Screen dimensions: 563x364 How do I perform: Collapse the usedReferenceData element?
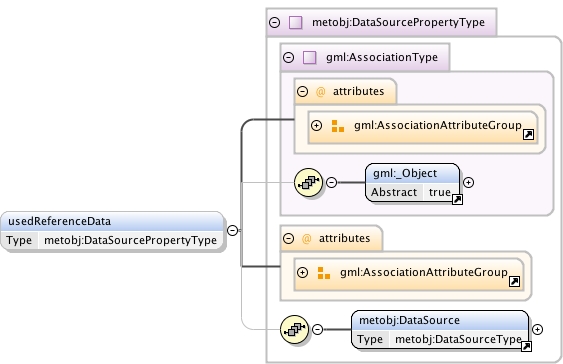(x=232, y=230)
